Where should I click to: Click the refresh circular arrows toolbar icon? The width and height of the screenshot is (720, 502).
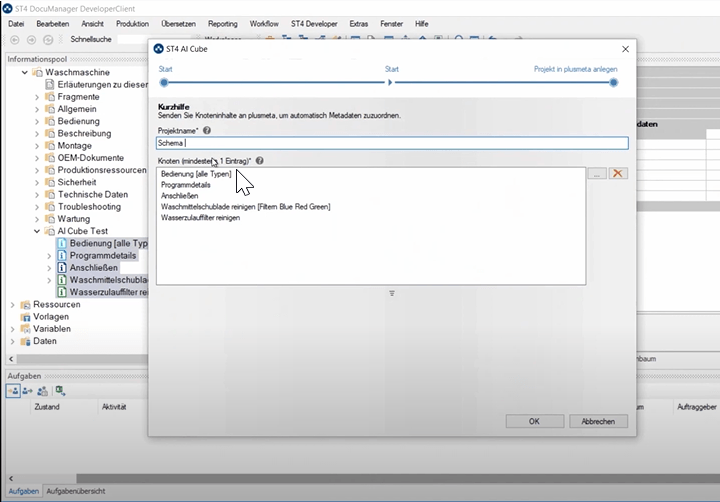48,40
